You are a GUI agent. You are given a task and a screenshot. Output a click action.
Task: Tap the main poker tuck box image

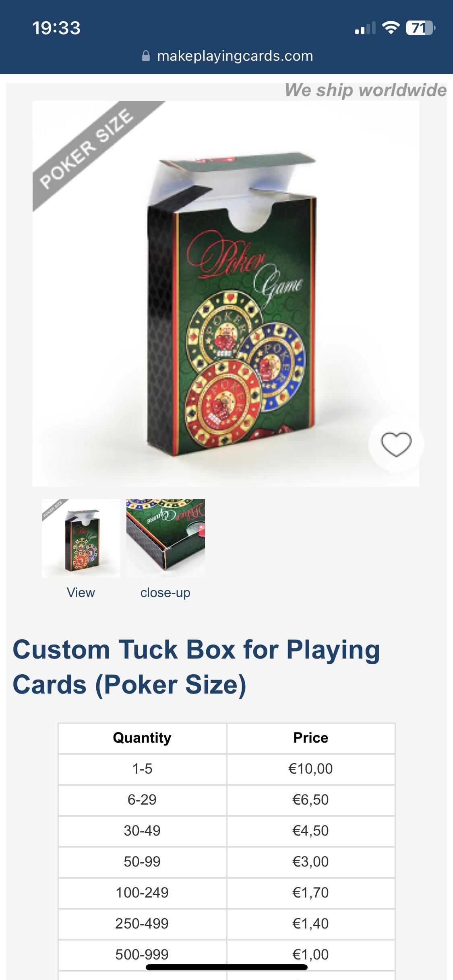[x=226, y=294]
